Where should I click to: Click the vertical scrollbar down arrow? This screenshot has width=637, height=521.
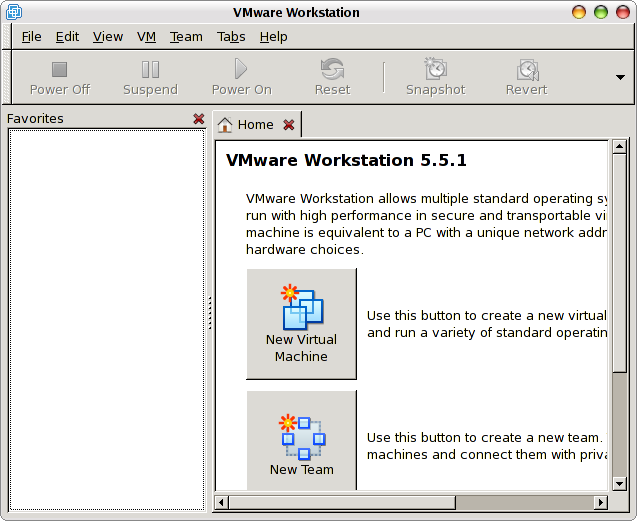tap(620, 484)
